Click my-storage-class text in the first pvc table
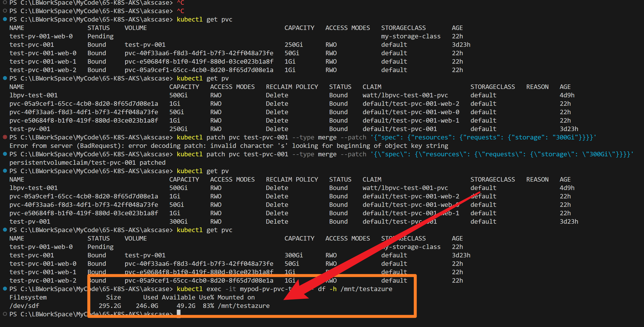 [410, 36]
